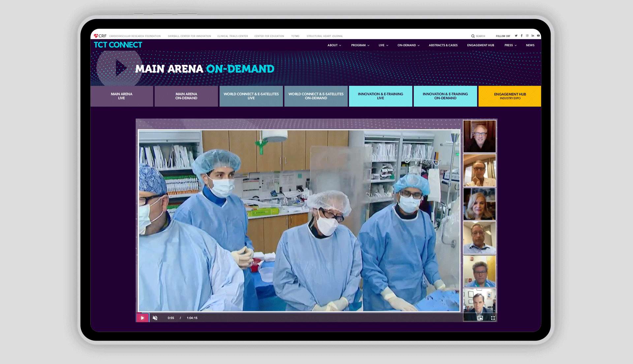633x364 pixels.
Task: Expand the On-Demand dropdown menu
Action: 408,45
